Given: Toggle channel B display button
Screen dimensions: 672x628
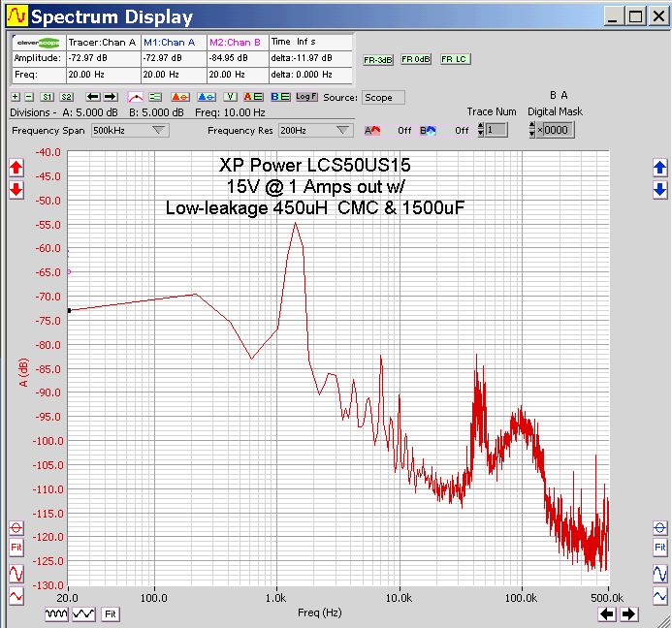Looking at the screenshot, I should click(x=280, y=97).
